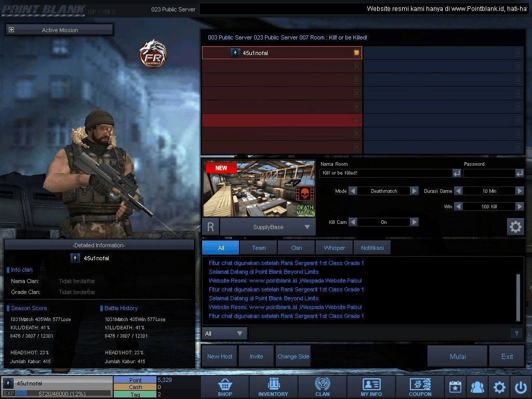Click the chat log scrollbar
532x399 pixels.
(518, 297)
